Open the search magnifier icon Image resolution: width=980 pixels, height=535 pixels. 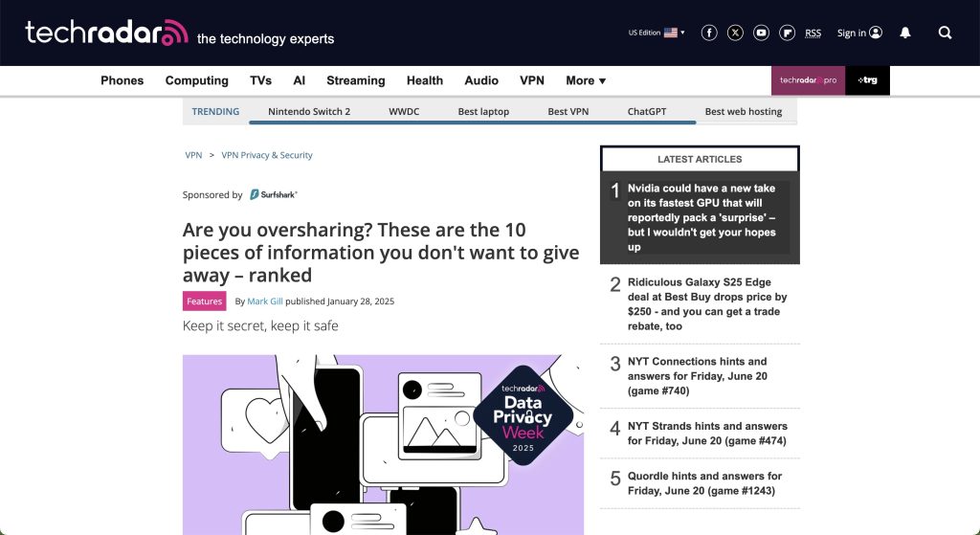pyautogui.click(x=945, y=33)
